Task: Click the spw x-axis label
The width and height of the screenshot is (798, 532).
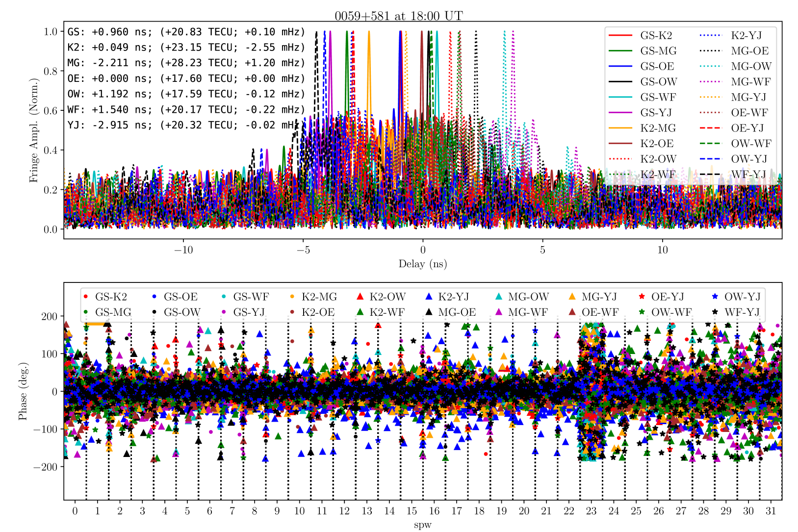Action: pos(423,525)
